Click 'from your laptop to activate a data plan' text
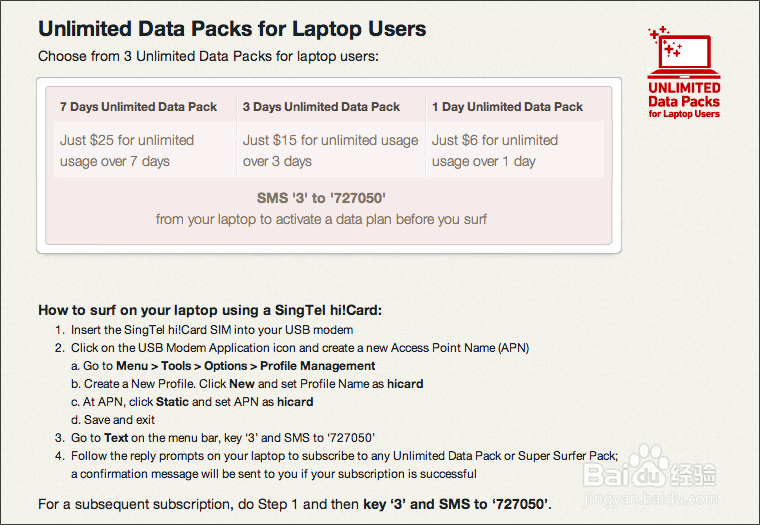Screen dimensions: 760x525 (x=321, y=218)
